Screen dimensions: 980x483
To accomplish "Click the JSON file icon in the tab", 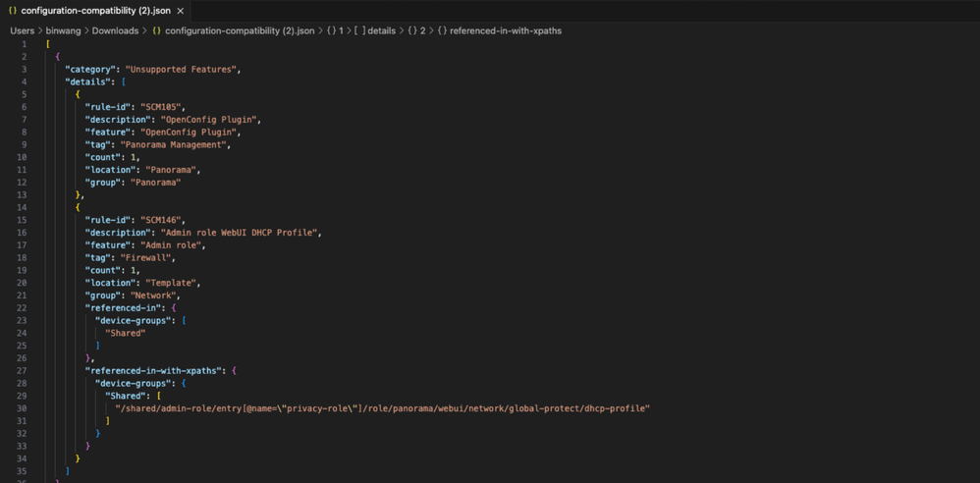I will (x=13, y=11).
